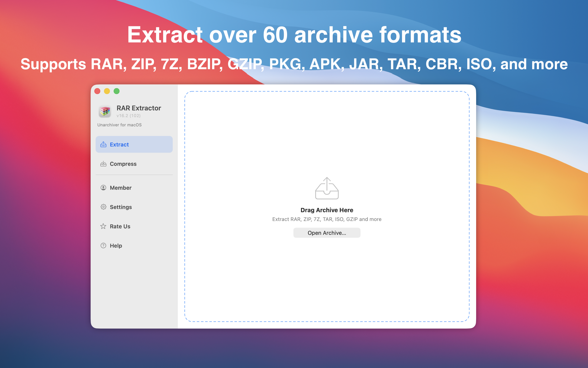Click the "Extract over 60 archive formats" headline
Viewport: 588px width, 368px height.
pyautogui.click(x=294, y=35)
